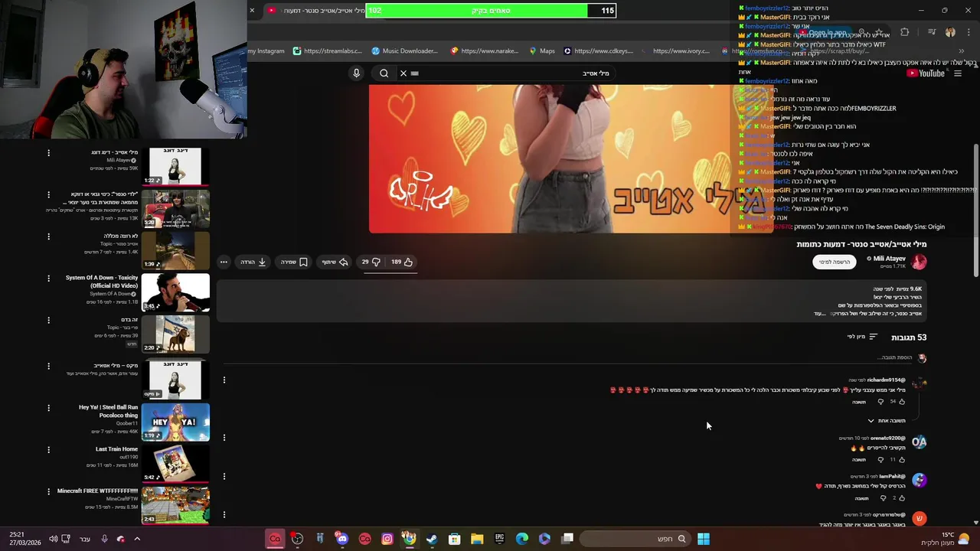This screenshot has height=551, width=980.
Task: Open Instagram from the taskbar
Action: click(387, 539)
